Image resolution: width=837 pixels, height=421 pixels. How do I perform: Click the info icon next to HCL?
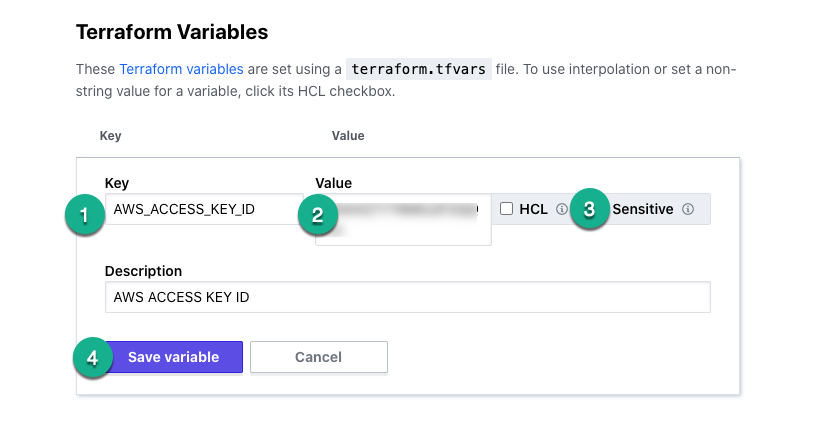coord(562,209)
